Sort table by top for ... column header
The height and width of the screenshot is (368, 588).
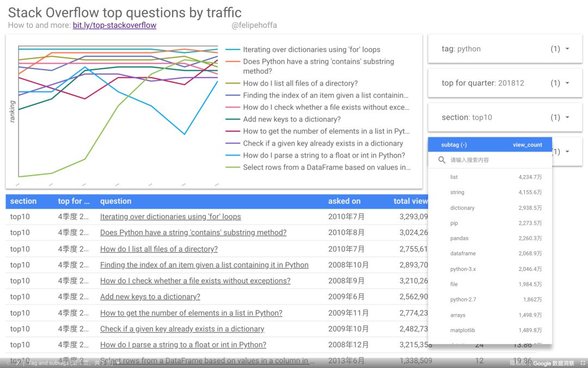[73, 201]
